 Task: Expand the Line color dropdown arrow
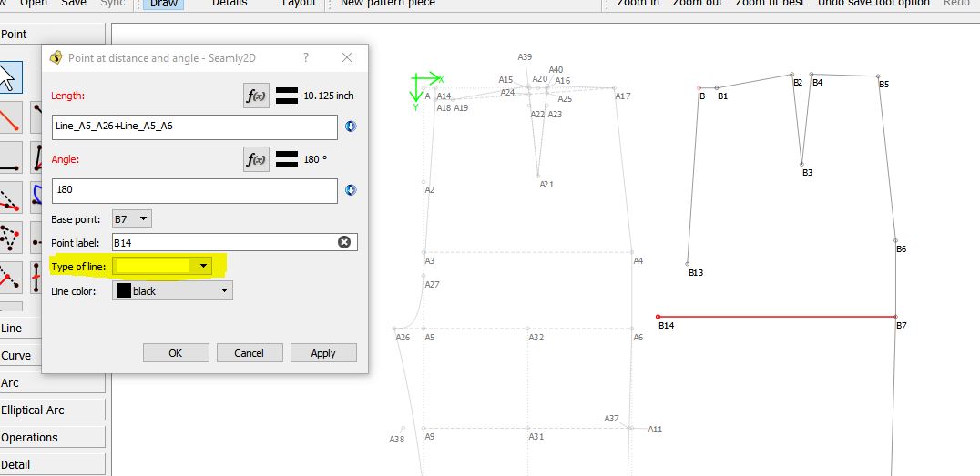click(x=224, y=290)
